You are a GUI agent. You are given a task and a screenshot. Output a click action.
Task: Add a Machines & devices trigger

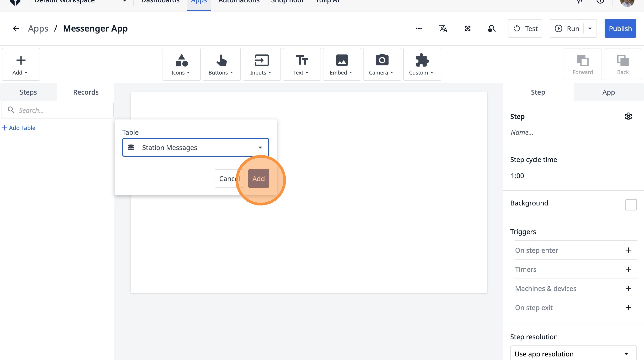(628, 288)
